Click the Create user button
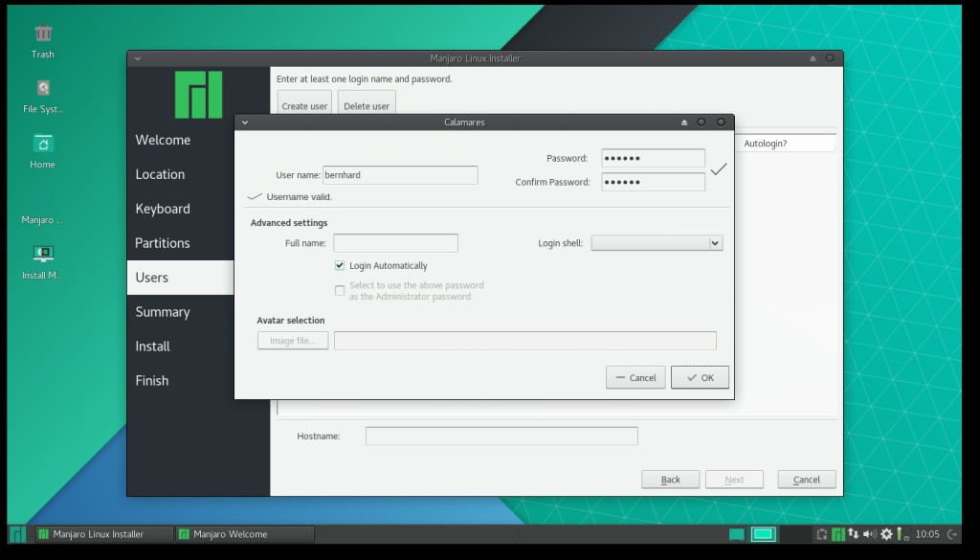 (x=304, y=103)
